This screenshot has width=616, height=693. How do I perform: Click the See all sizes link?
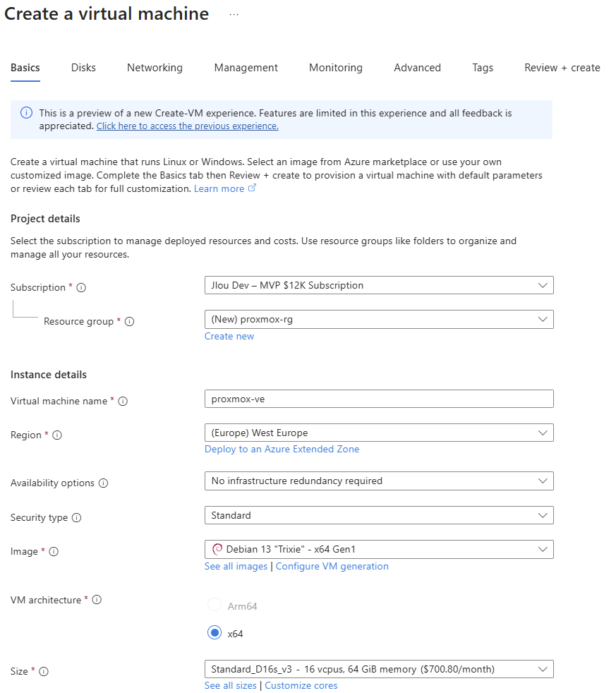(x=231, y=685)
